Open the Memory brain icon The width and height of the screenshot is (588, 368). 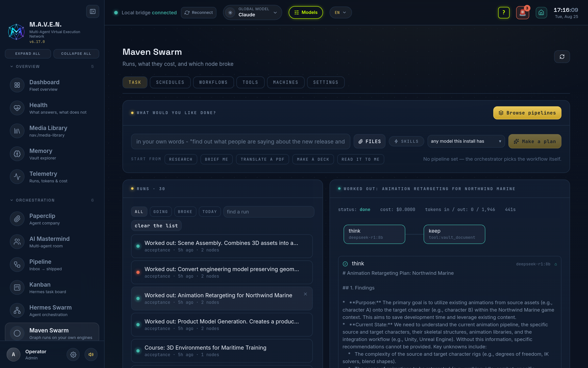(x=17, y=154)
